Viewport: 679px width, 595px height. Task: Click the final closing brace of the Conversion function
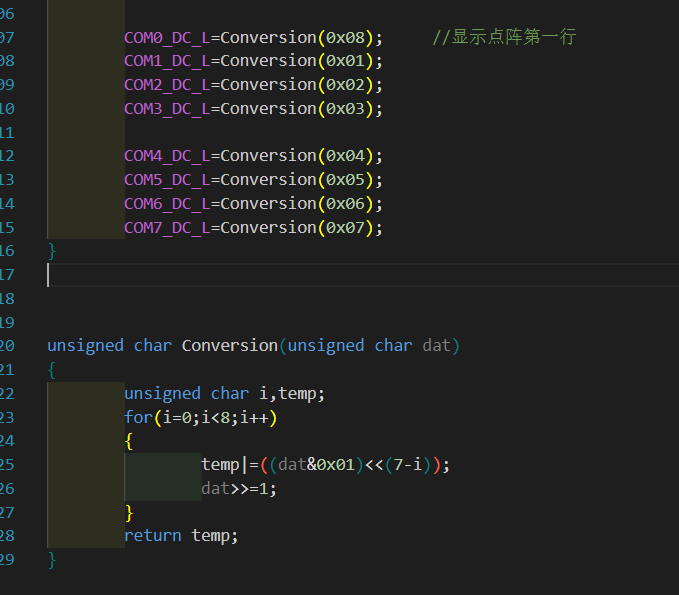pyautogui.click(x=52, y=559)
